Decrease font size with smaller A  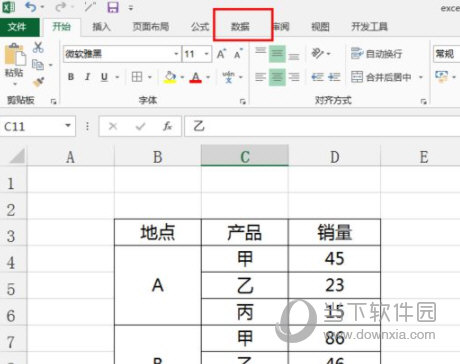pos(238,54)
